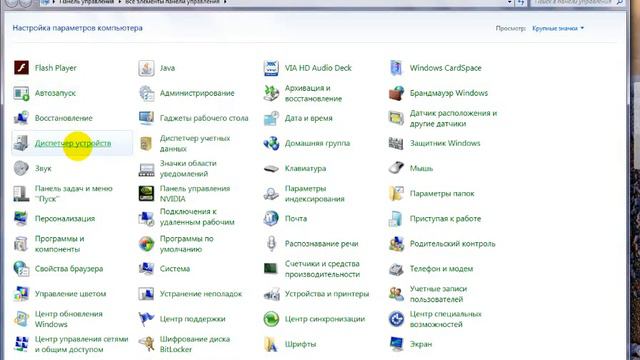
Task: Click Центр управления сетями и общим доступом
Action: (81, 344)
